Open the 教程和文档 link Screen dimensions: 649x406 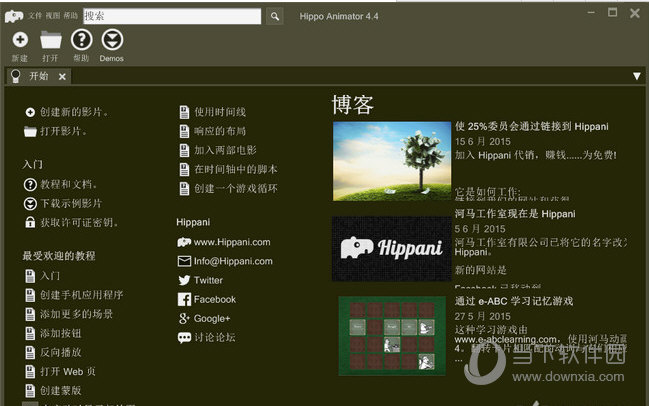pos(69,184)
